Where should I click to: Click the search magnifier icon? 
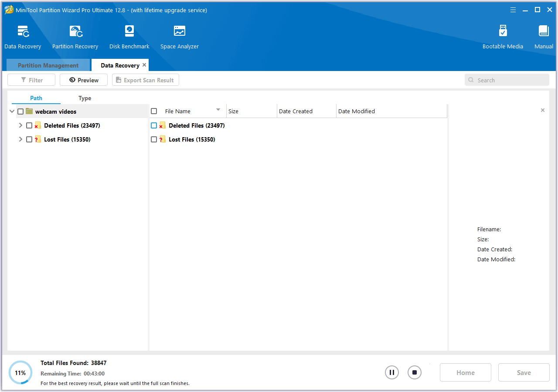point(471,80)
